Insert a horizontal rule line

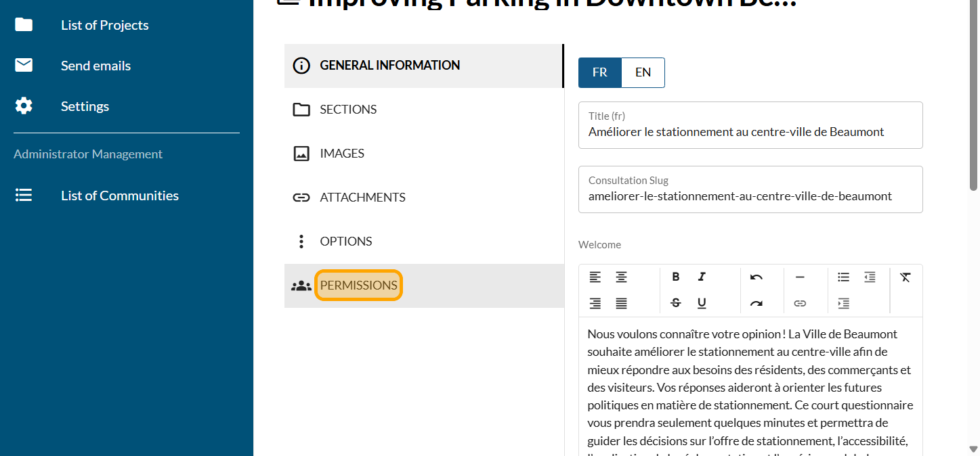pyautogui.click(x=800, y=277)
